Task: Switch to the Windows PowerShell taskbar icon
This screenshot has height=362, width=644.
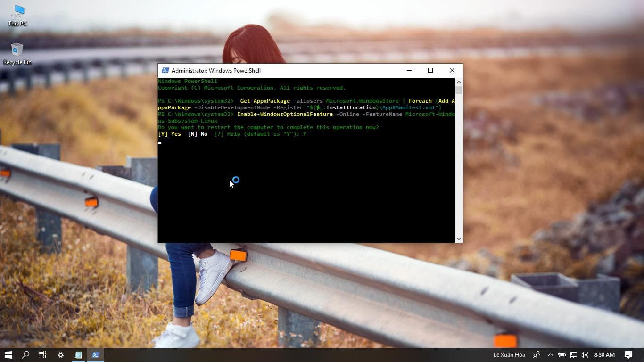Action: (x=96, y=354)
